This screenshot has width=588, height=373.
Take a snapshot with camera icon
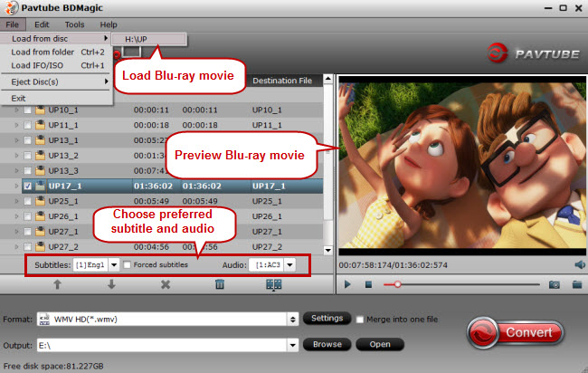(555, 285)
